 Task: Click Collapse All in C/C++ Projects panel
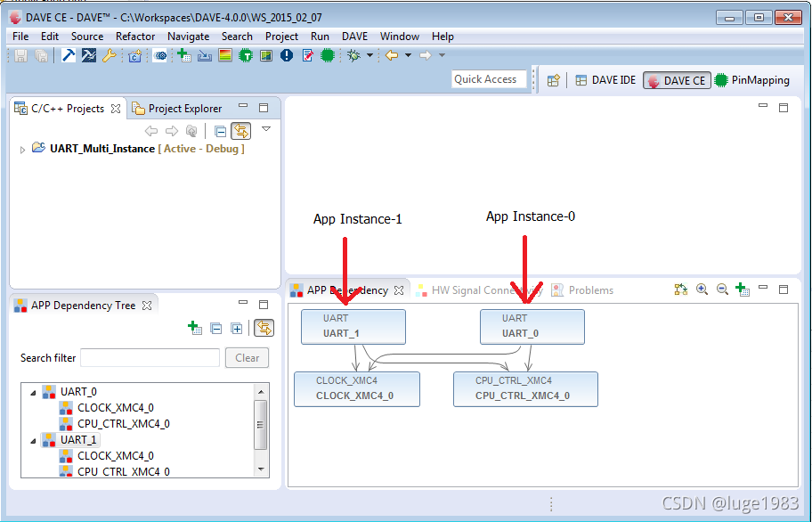coord(220,131)
